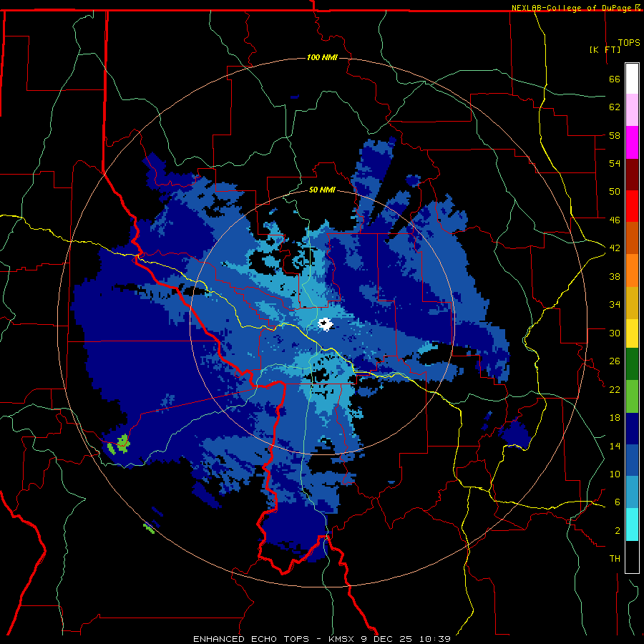Click the 66 legend scale value

point(615,79)
